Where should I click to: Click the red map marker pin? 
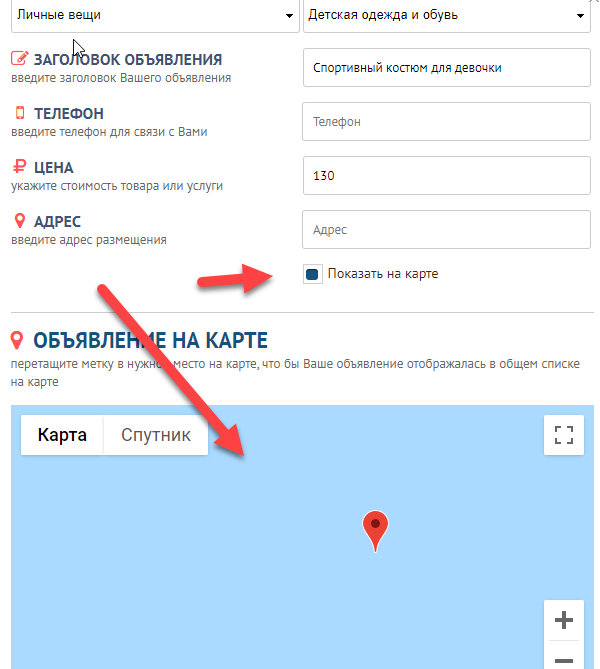pos(374,528)
